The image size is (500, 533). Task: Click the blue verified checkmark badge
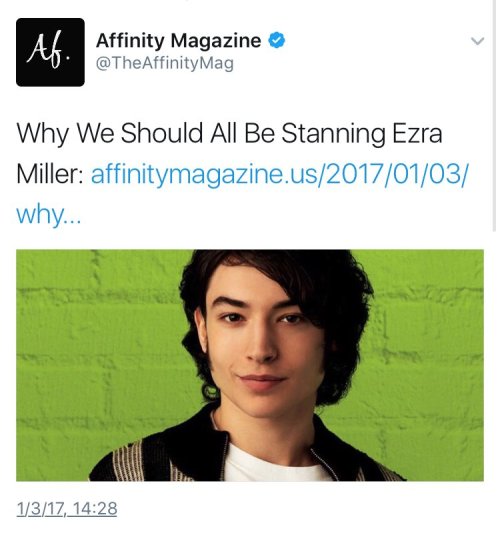277,40
